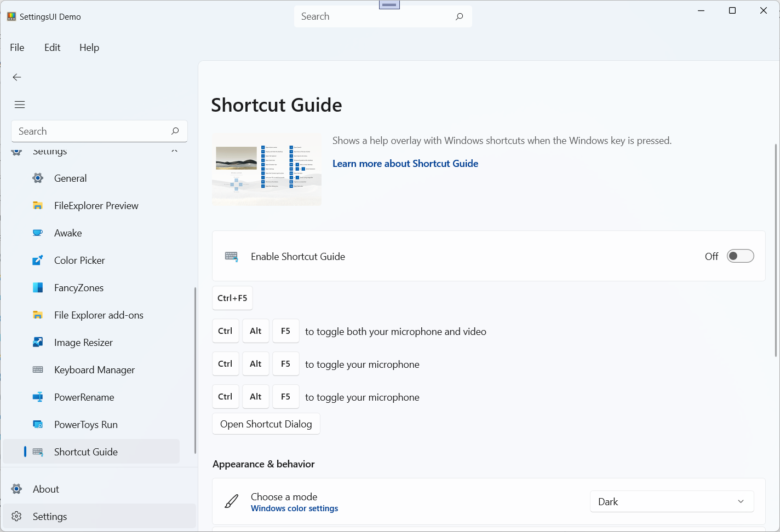Click F5 key in the microphone and video row
Image resolution: width=780 pixels, height=532 pixels.
(285, 331)
